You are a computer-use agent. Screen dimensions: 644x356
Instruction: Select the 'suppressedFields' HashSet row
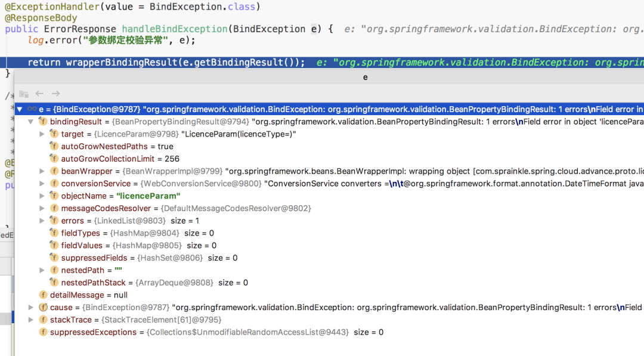click(329, 258)
